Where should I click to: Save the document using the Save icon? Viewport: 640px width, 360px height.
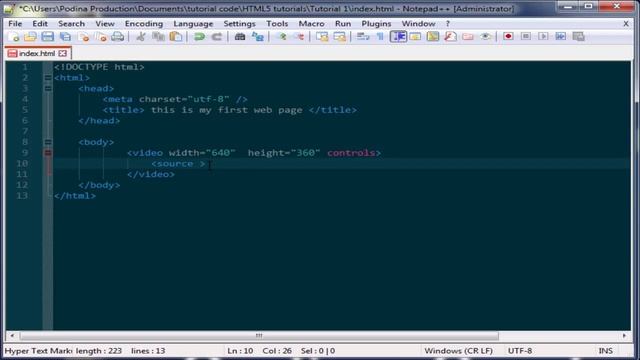click(x=48, y=37)
